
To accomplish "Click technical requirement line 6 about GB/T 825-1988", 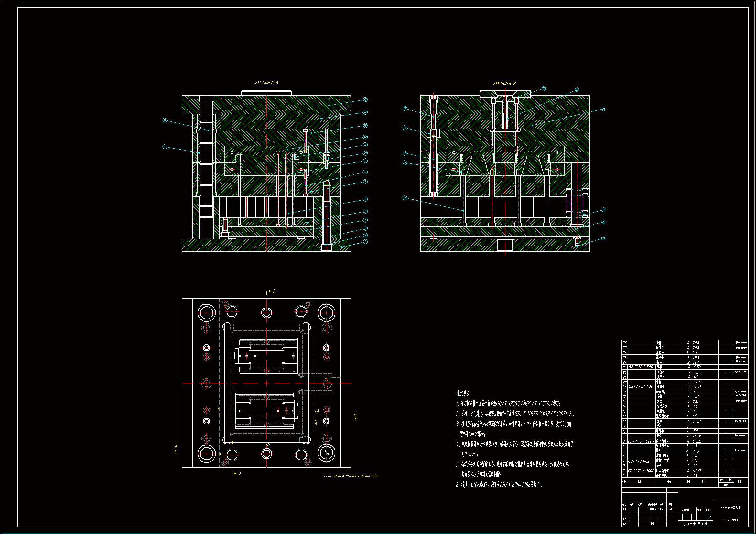I will pyautogui.click(x=499, y=485).
